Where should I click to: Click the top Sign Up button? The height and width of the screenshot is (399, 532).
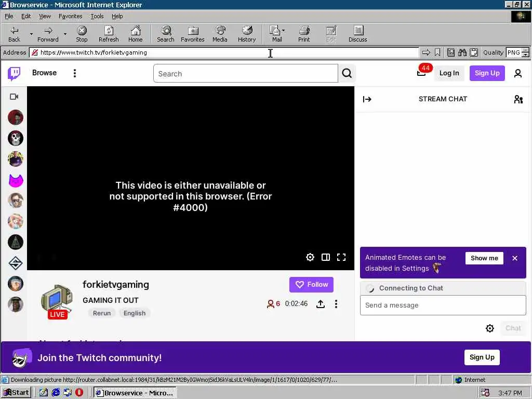coord(487,73)
